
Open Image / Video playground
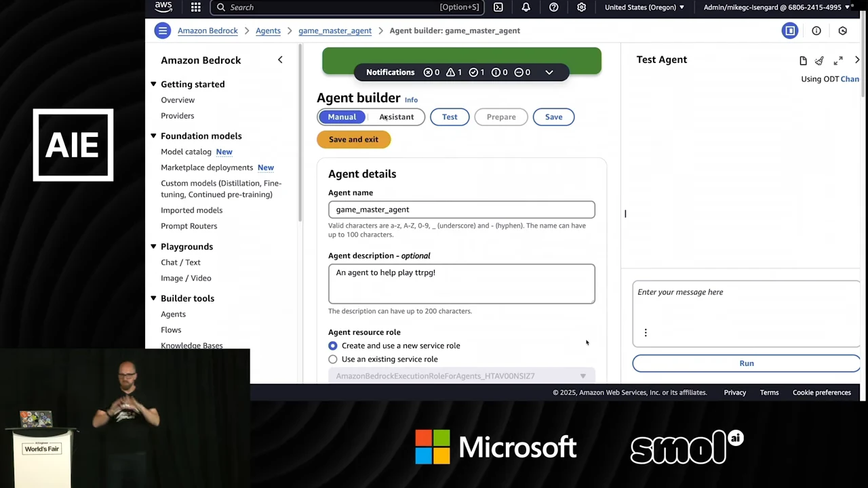pos(186,278)
